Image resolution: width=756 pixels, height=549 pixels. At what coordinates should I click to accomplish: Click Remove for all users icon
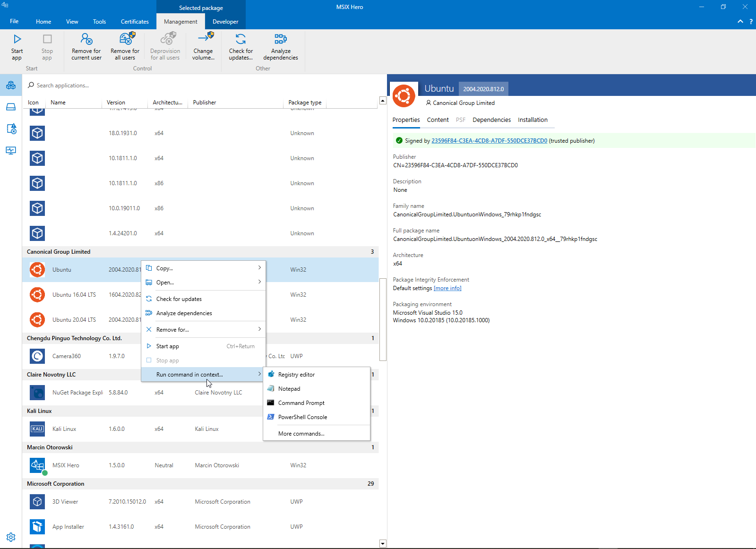click(x=126, y=38)
